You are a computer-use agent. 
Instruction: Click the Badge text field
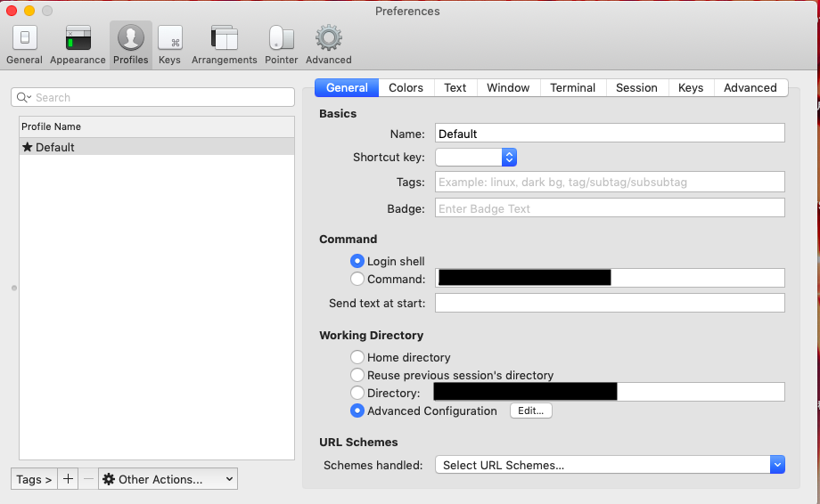(x=610, y=207)
